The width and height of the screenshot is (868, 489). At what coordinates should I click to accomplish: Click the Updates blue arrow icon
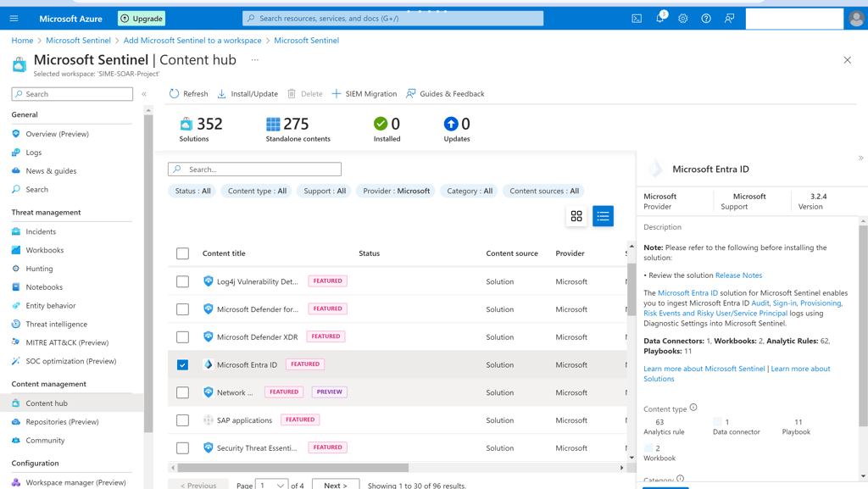tap(451, 124)
